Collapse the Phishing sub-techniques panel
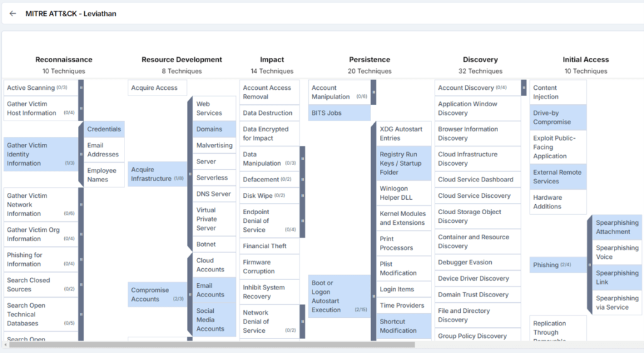 pos(589,264)
